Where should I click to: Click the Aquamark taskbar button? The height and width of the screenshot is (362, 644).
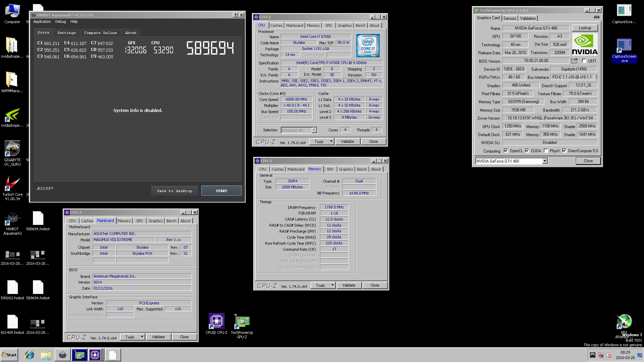(62, 355)
